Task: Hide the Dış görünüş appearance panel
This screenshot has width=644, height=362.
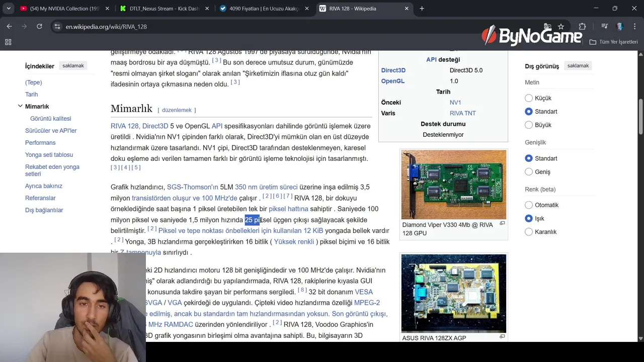Action: coord(578,66)
